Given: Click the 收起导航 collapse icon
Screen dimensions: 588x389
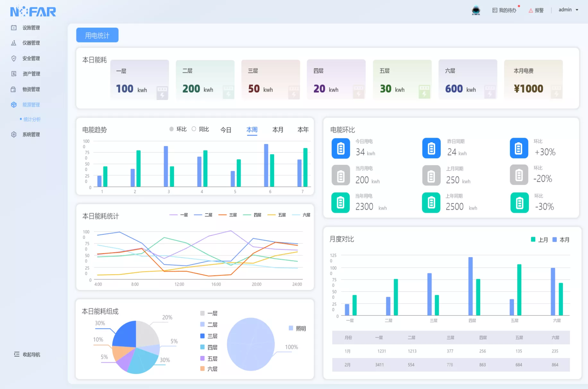Looking at the screenshot, I should pyautogui.click(x=17, y=354).
